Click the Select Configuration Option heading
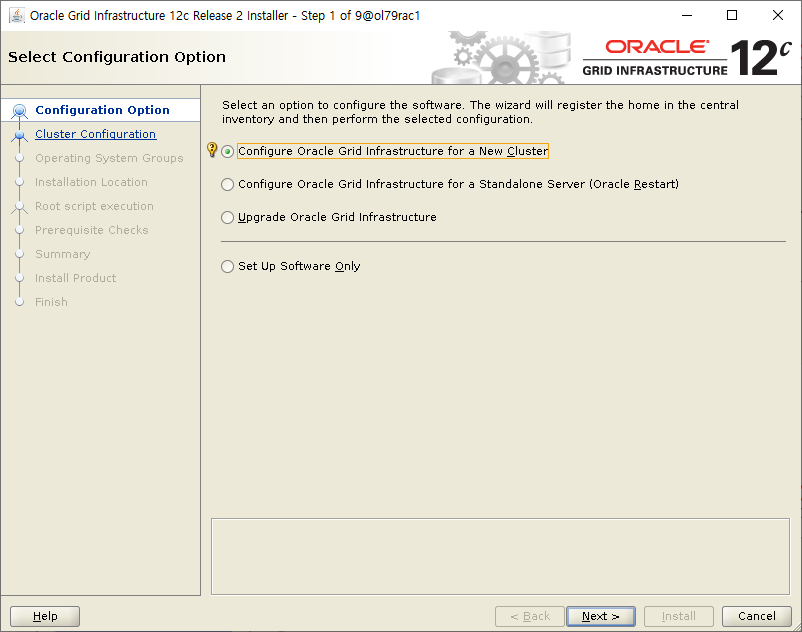The height and width of the screenshot is (632, 802). [117, 57]
